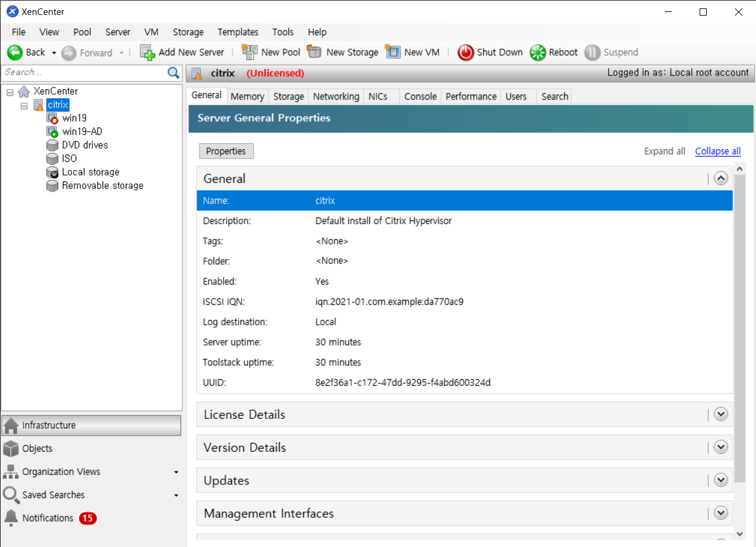Click the properties panel vertical scrollbar thumb
The image size is (756, 547).
pos(739,329)
